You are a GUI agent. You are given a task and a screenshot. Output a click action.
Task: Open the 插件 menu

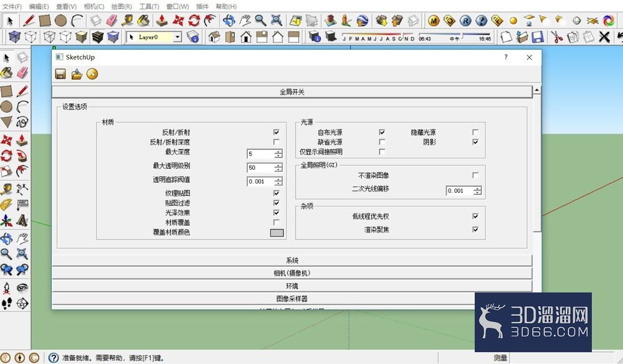[x=202, y=6]
